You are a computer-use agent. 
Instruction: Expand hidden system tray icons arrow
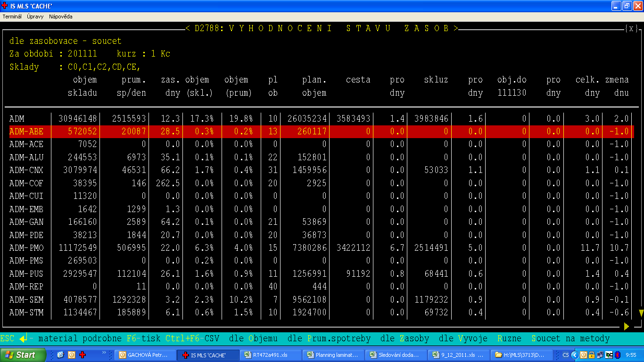[575, 355]
